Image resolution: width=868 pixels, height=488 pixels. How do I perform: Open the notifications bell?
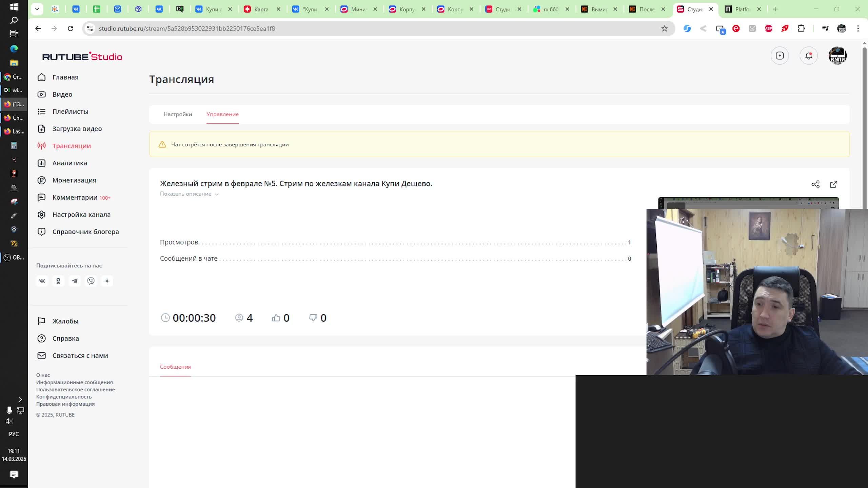coord(809,56)
